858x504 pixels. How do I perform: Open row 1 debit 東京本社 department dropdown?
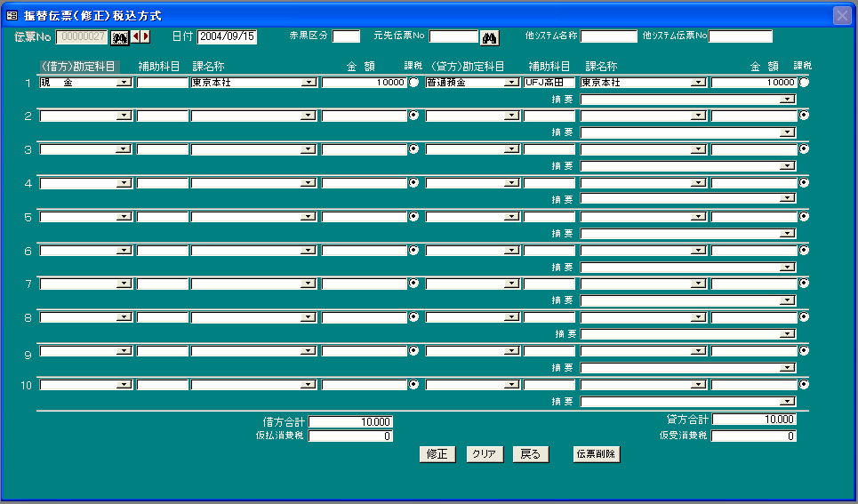click(309, 83)
